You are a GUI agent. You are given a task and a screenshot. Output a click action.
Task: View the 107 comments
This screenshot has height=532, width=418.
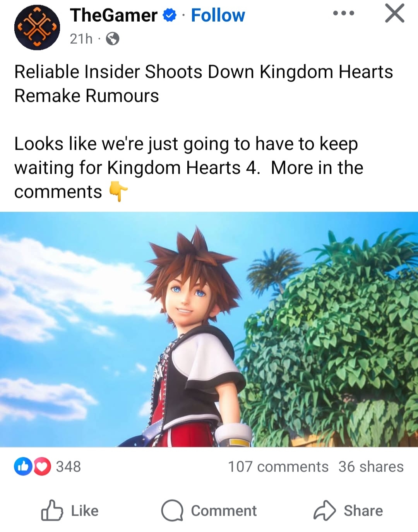278,467
